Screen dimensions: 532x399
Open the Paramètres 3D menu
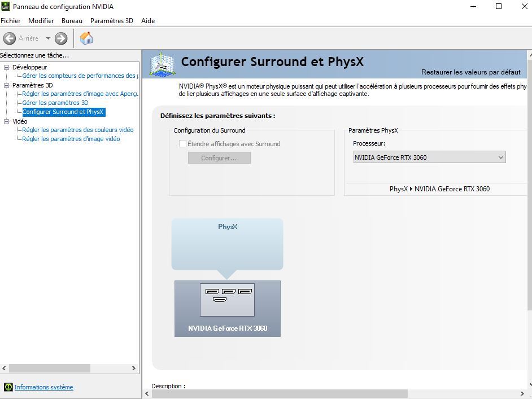coord(112,21)
